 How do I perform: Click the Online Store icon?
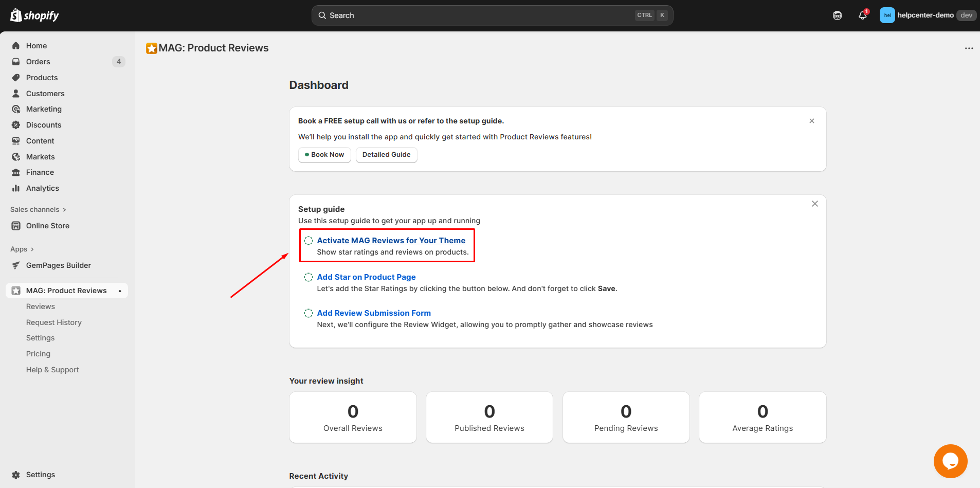click(16, 226)
